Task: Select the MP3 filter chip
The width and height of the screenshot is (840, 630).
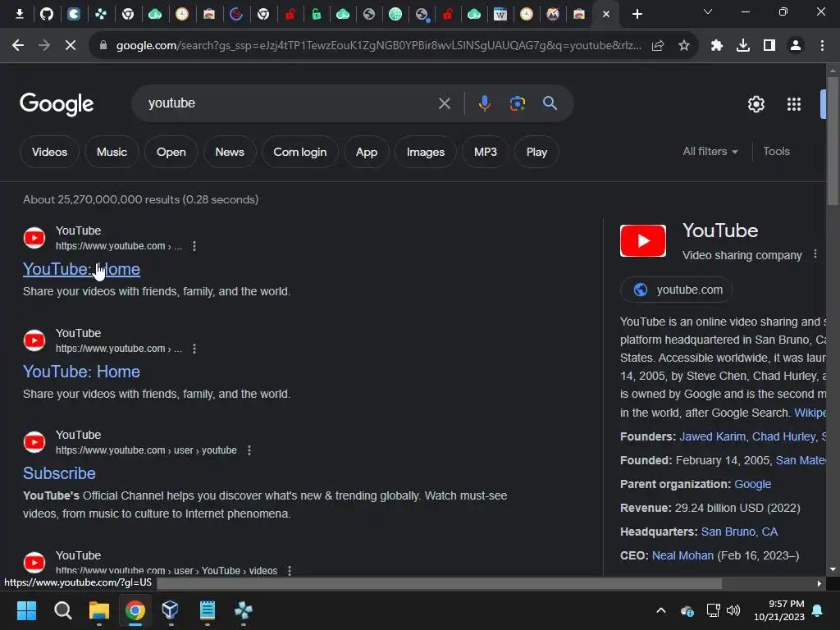Action: (x=486, y=152)
